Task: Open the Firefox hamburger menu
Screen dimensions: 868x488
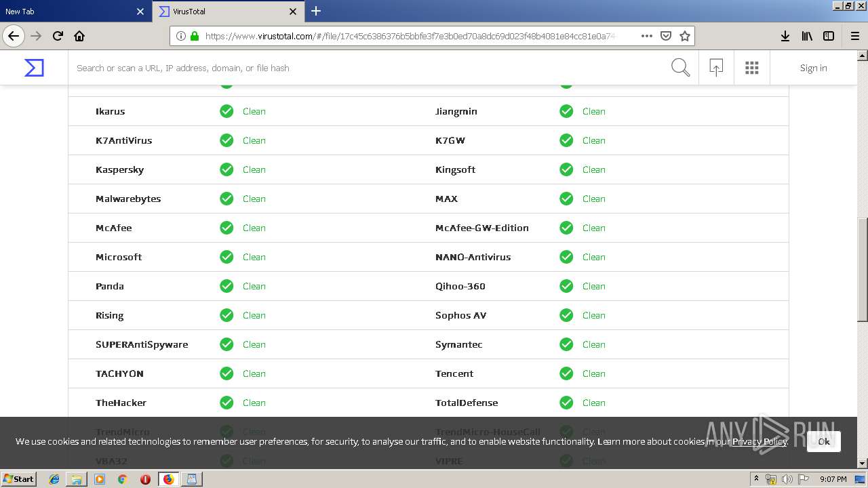Action: pos(855,36)
